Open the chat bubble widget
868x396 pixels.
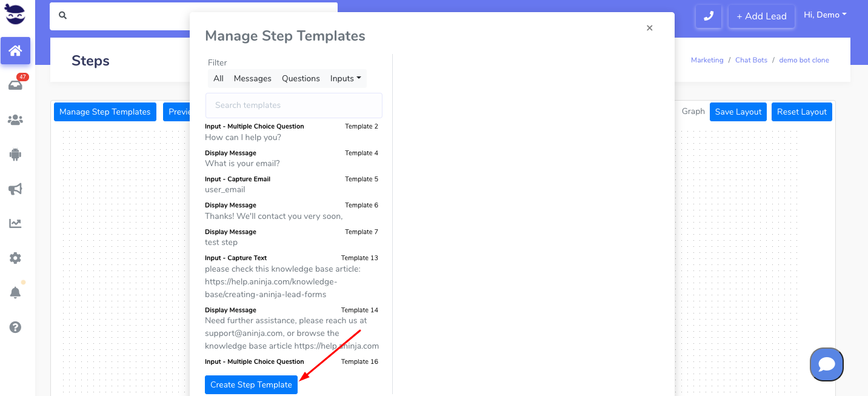827,364
